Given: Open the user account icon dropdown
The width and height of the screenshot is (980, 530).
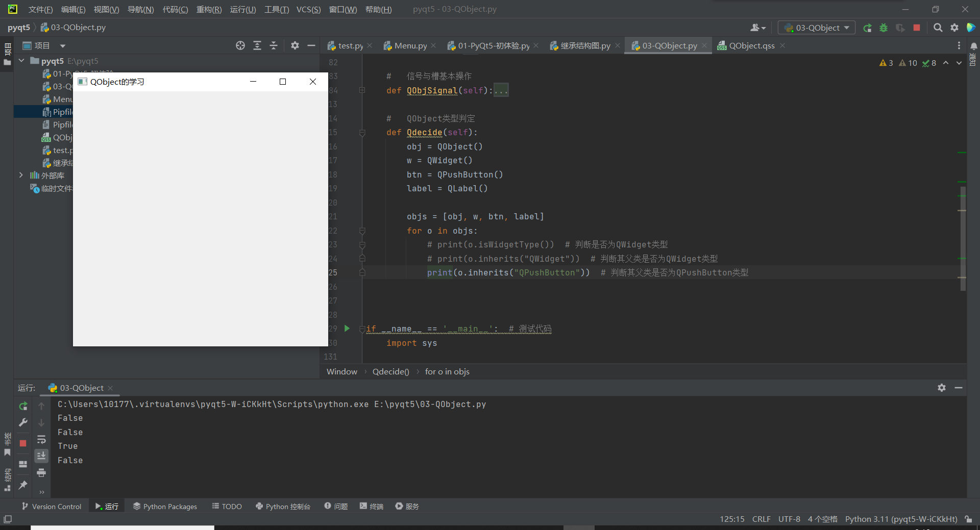Looking at the screenshot, I should [x=758, y=28].
